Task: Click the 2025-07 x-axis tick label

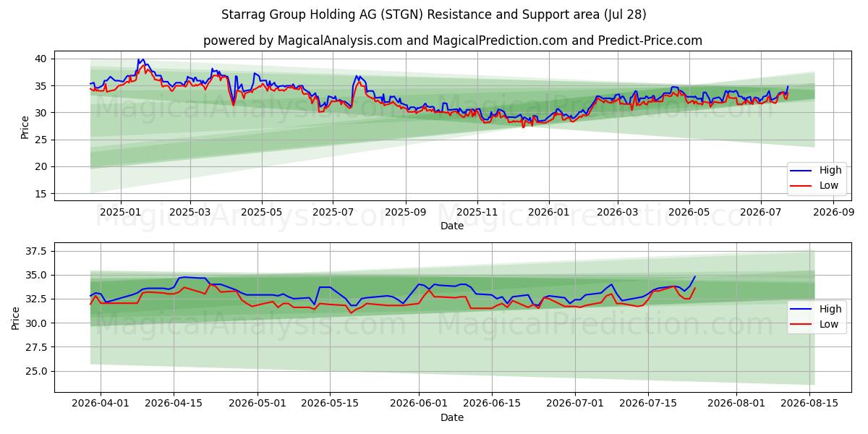Action: coord(333,213)
